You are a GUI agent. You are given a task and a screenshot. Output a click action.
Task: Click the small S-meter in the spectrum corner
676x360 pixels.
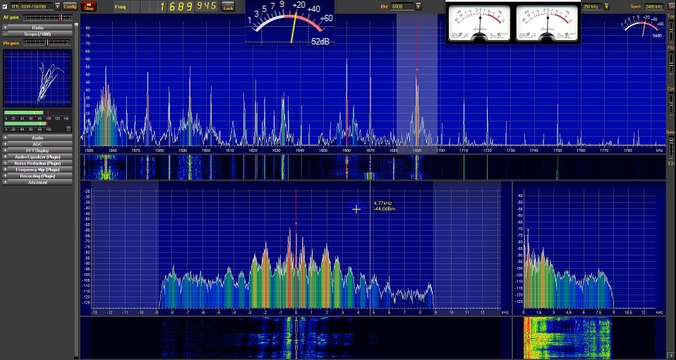643,27
